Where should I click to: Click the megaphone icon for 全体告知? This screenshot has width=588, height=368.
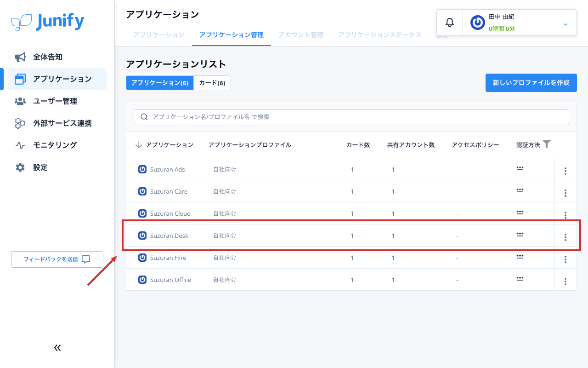tap(20, 57)
